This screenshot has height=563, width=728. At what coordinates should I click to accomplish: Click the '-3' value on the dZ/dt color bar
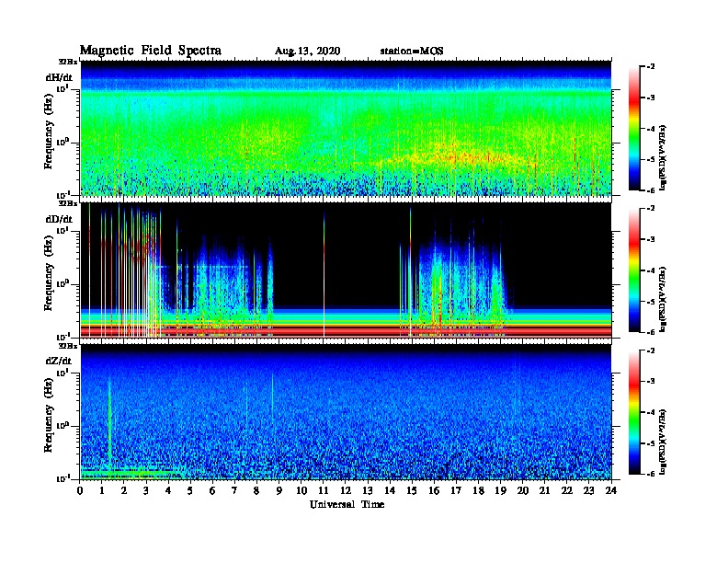point(651,382)
